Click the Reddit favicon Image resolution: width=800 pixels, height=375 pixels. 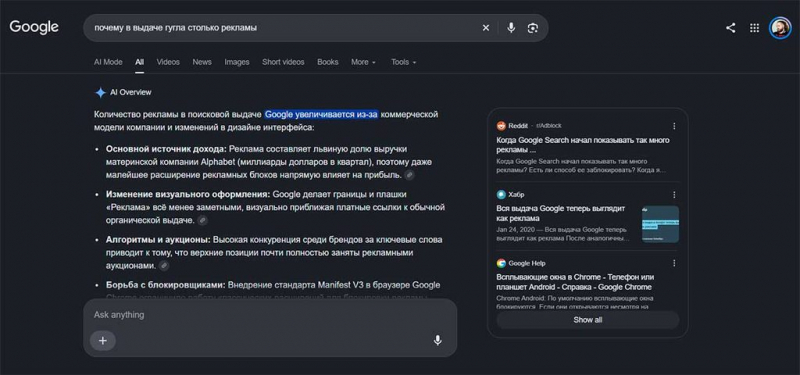click(x=501, y=126)
